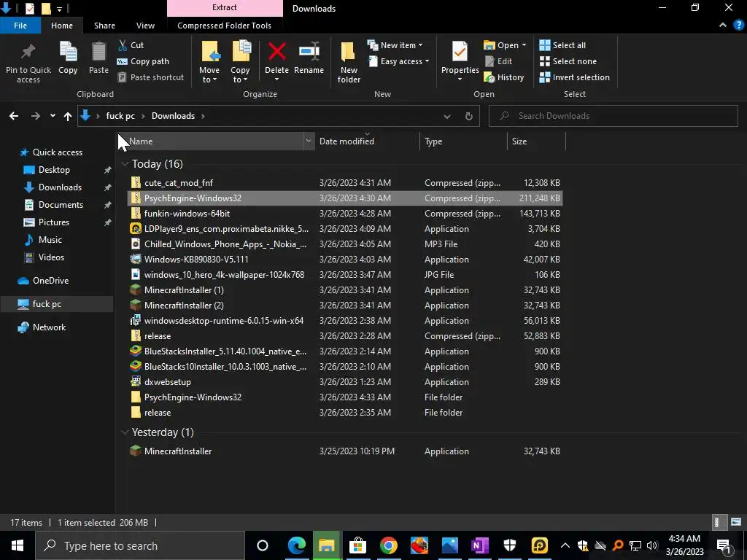Collapse the Yesterday (1) group

pos(125,432)
